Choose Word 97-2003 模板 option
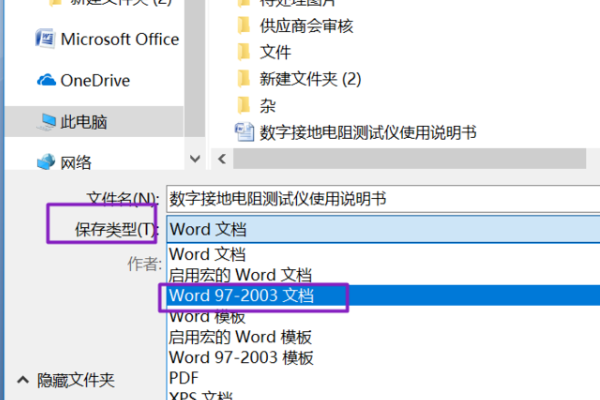The height and width of the screenshot is (400, 600). coord(384,358)
